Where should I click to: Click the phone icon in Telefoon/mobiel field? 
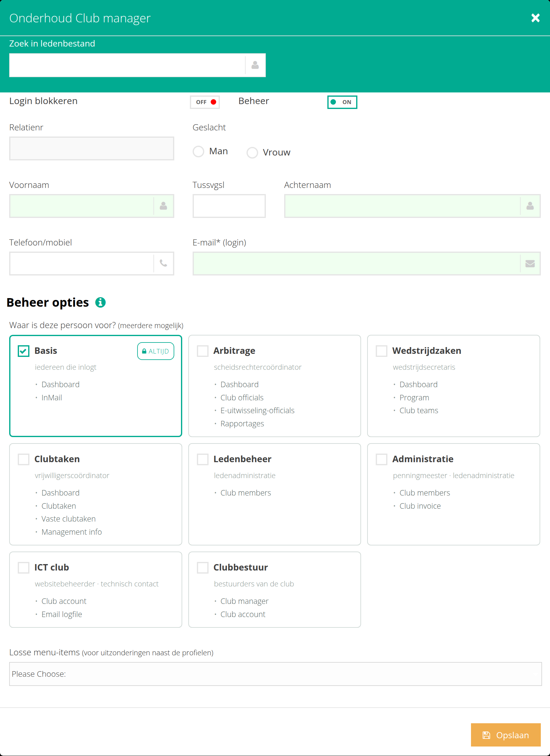[164, 263]
